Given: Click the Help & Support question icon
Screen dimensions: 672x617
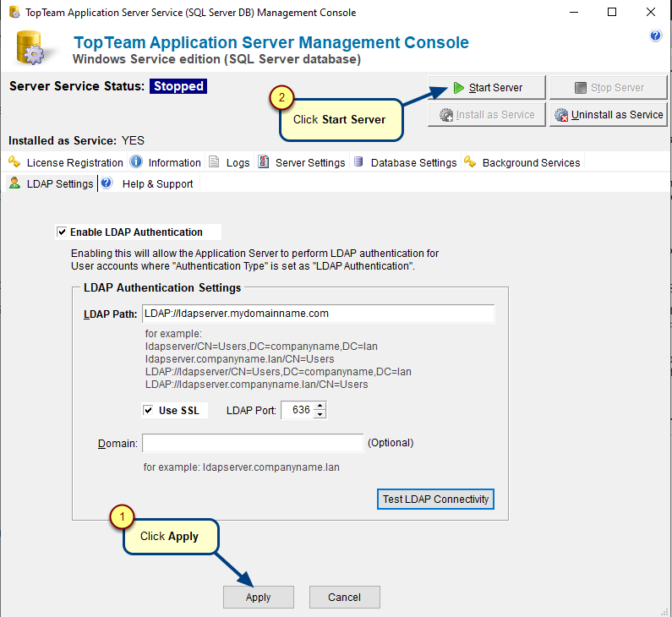Looking at the screenshot, I should coord(107,183).
